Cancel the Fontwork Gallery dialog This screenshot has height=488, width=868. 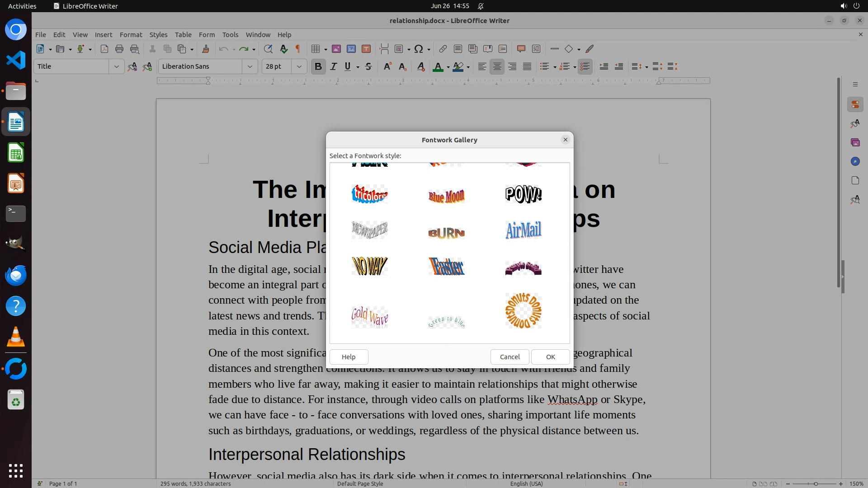(x=509, y=357)
